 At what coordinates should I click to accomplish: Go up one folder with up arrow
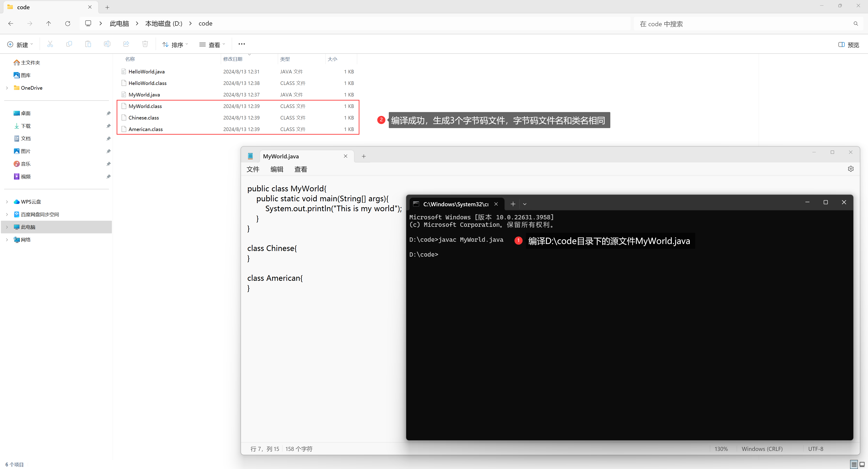(49, 23)
